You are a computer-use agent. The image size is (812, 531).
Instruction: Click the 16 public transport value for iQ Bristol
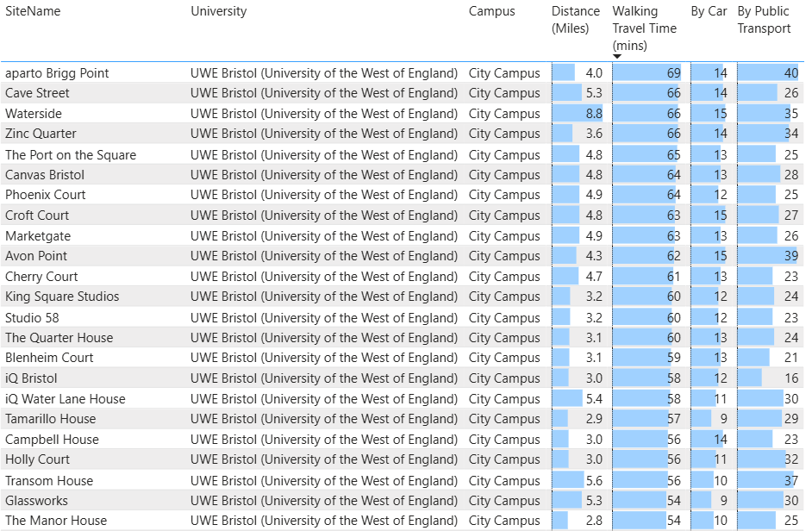pos(791,378)
